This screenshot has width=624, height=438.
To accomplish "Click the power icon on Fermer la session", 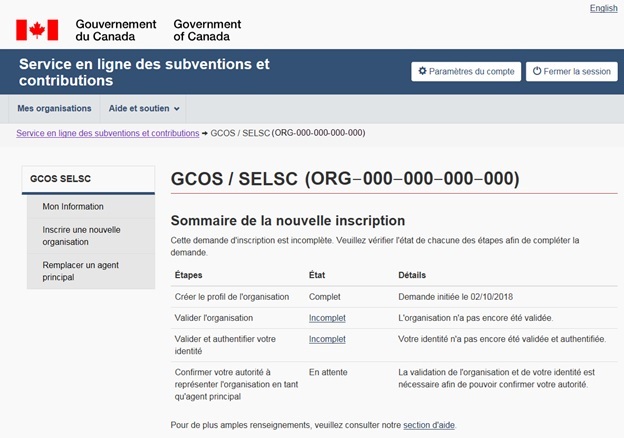I will (x=537, y=72).
